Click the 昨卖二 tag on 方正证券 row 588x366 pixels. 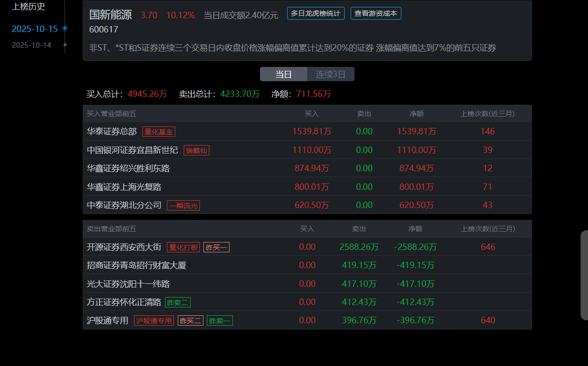point(178,303)
